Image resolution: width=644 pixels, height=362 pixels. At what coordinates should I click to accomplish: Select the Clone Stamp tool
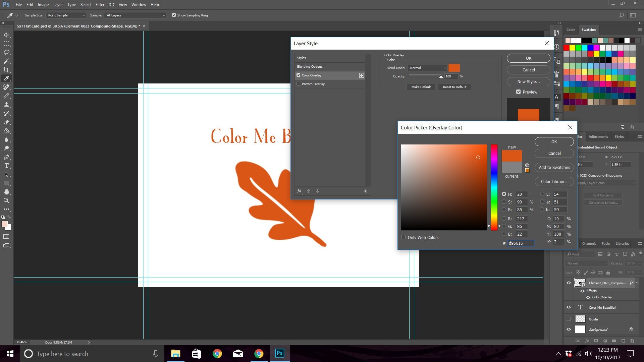click(x=6, y=105)
